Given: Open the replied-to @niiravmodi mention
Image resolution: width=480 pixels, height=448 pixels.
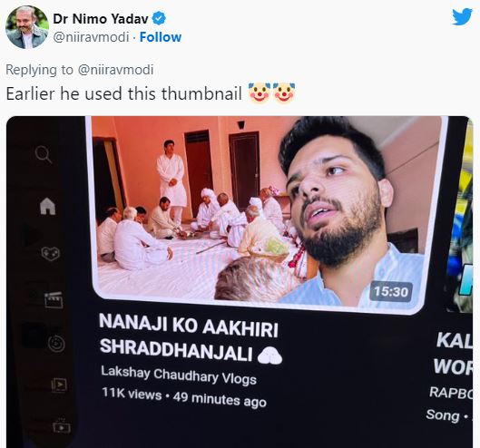Looking at the screenshot, I should point(116,70).
